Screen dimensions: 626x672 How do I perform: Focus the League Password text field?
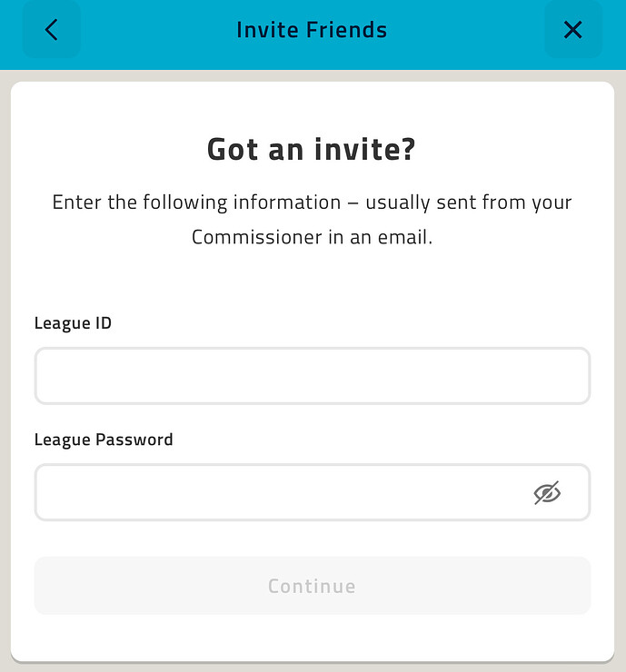tap(313, 492)
